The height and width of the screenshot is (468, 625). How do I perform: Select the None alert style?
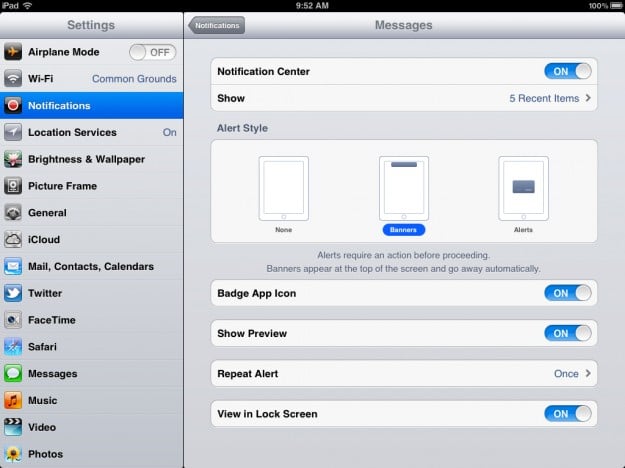283,195
